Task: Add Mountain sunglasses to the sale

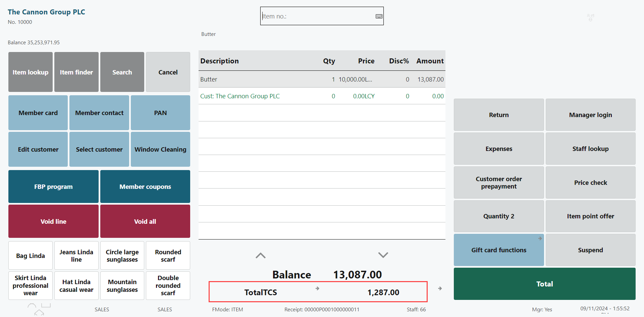Action: tap(122, 285)
